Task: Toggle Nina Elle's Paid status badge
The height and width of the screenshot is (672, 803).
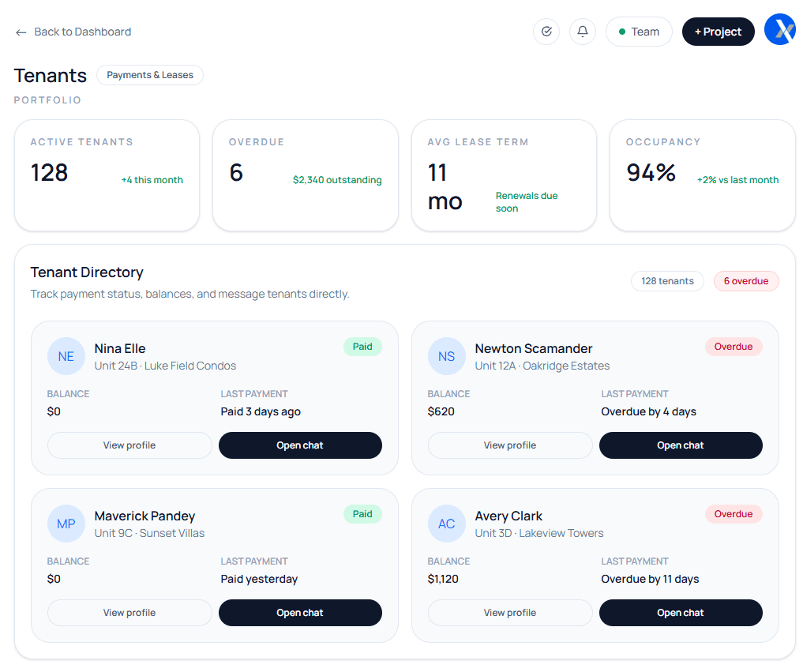Action: [x=362, y=347]
